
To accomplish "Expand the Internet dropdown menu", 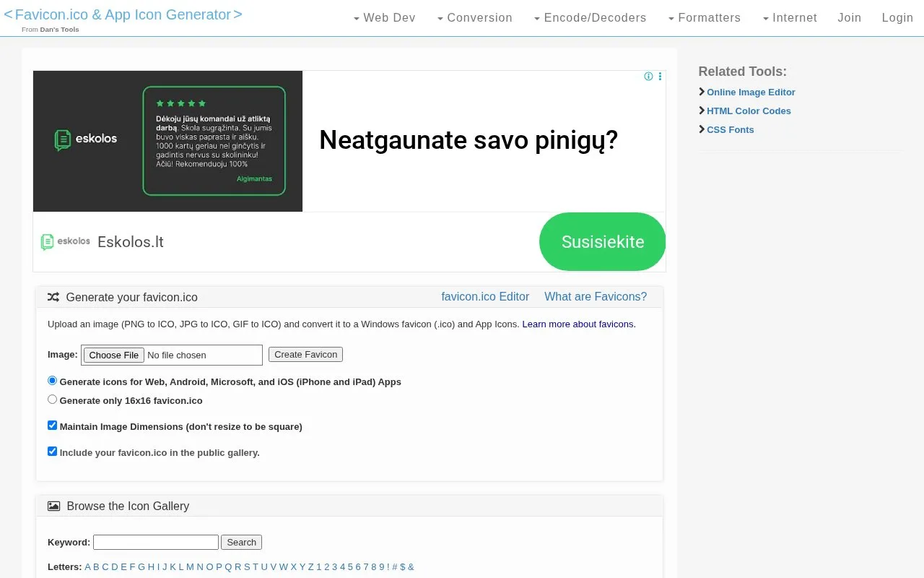I will coord(790,18).
